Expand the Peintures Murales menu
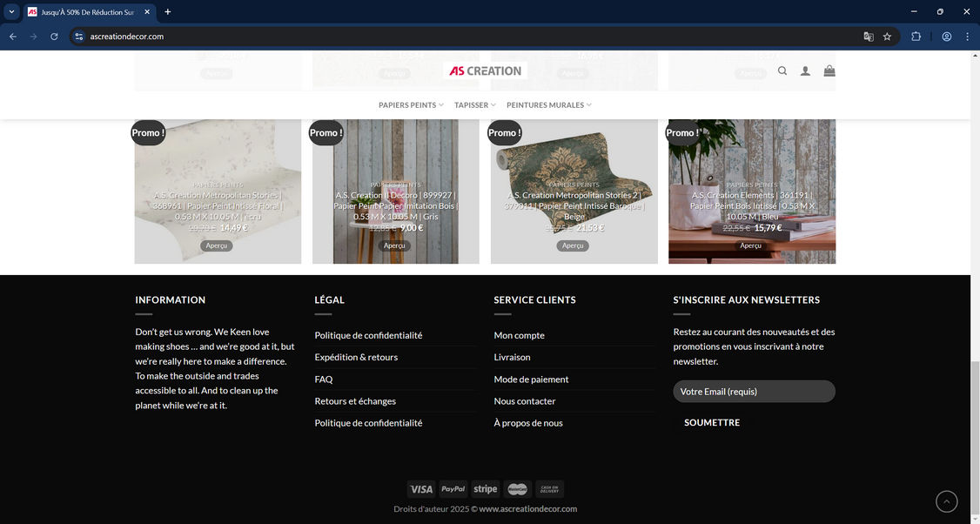This screenshot has width=980, height=524. (549, 105)
